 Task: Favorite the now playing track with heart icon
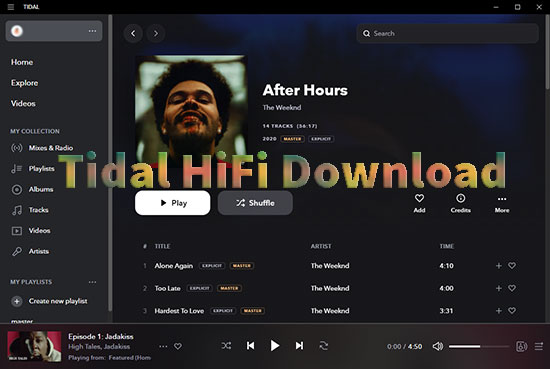(x=178, y=346)
